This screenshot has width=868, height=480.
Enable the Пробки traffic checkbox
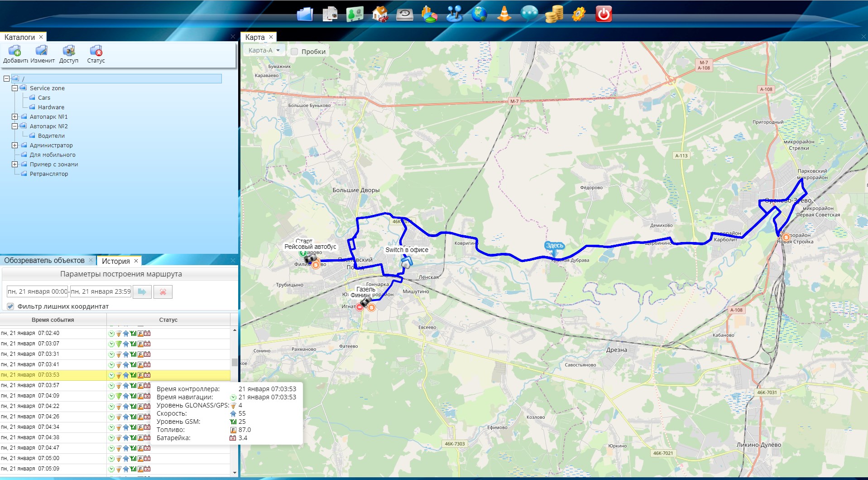click(294, 52)
